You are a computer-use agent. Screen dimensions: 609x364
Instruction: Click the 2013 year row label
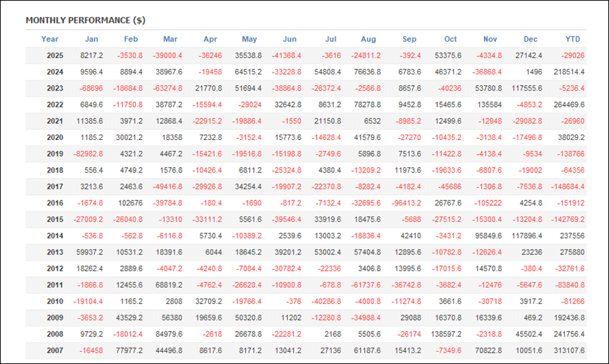[55, 252]
